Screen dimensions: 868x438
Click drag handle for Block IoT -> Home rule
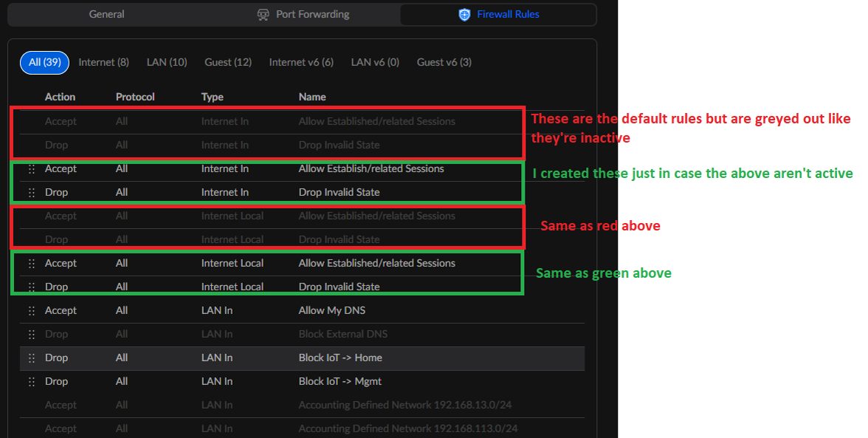point(31,357)
